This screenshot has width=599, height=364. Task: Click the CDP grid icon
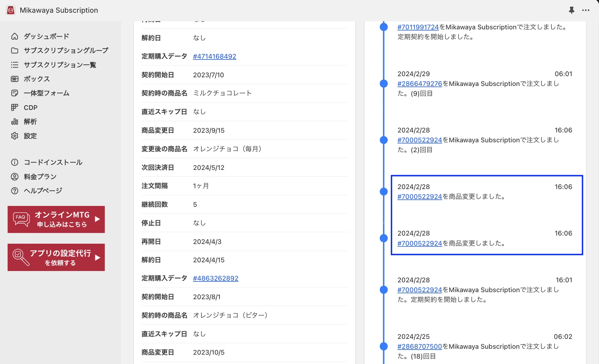[15, 107]
